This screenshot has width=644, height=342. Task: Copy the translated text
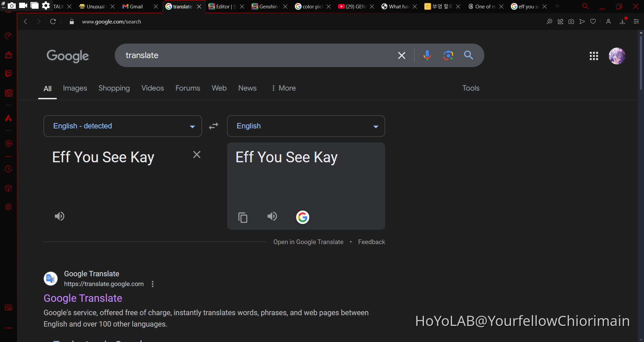click(x=243, y=217)
